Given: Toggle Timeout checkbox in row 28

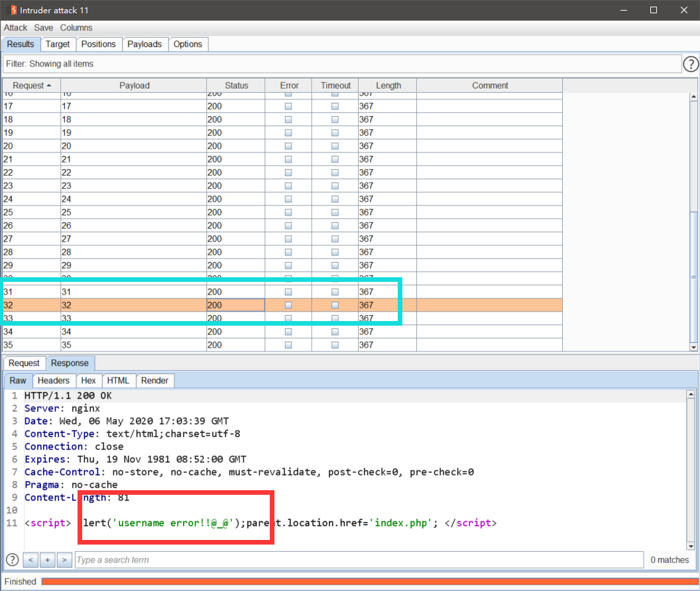Looking at the screenshot, I should pos(335,252).
